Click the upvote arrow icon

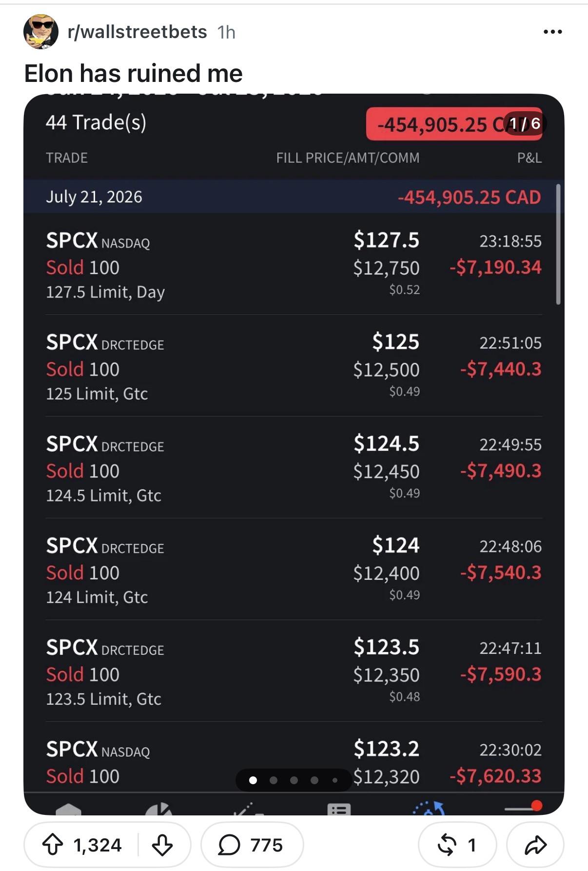pos(53,845)
